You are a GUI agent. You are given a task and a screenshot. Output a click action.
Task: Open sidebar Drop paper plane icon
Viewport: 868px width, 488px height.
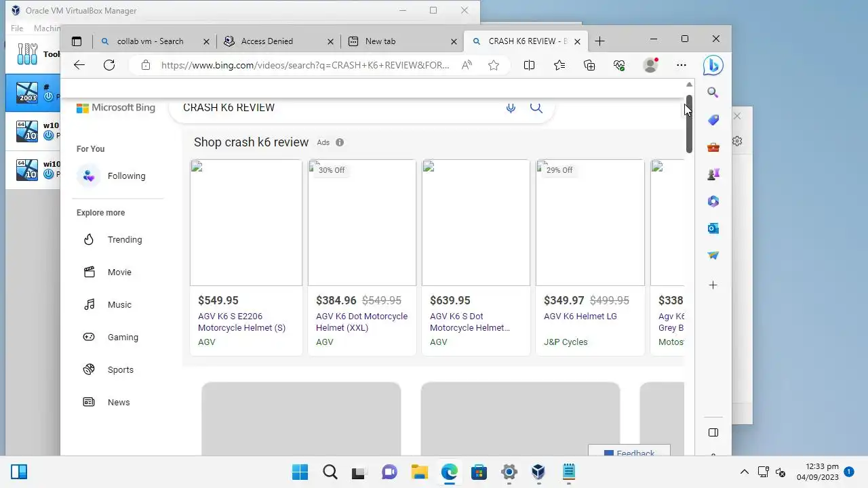(713, 256)
